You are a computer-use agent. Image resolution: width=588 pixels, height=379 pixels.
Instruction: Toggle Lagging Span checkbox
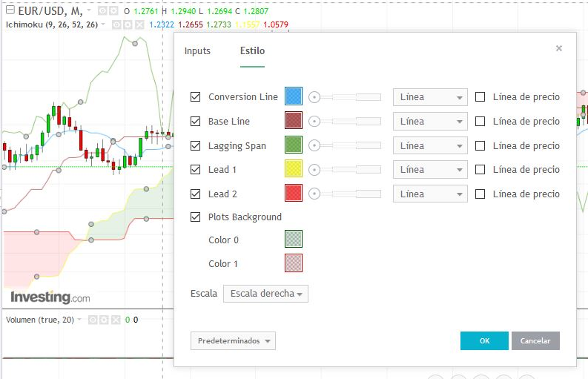pyautogui.click(x=195, y=145)
